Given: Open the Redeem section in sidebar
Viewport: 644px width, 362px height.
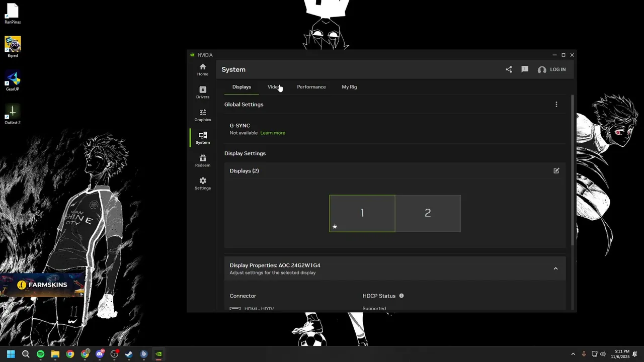Looking at the screenshot, I should coord(203,161).
